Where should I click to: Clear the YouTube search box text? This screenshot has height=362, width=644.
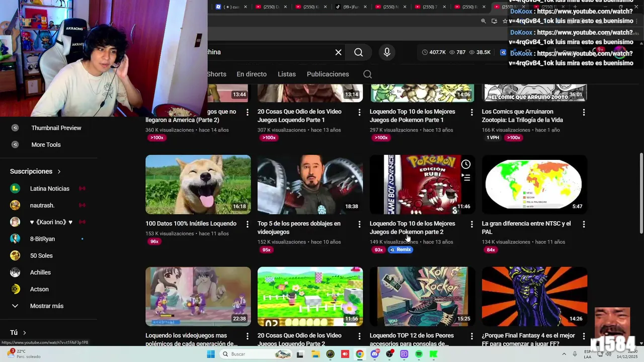[x=338, y=52]
